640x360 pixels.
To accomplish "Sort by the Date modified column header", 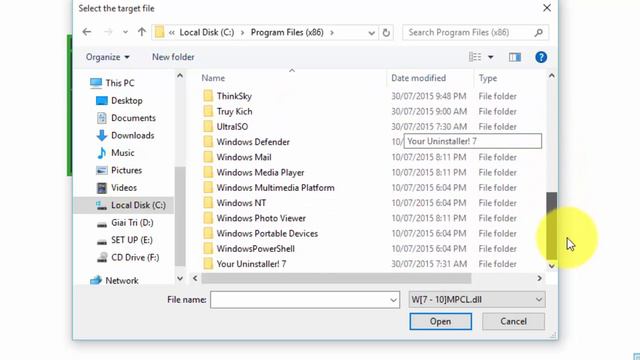I will click(418, 78).
